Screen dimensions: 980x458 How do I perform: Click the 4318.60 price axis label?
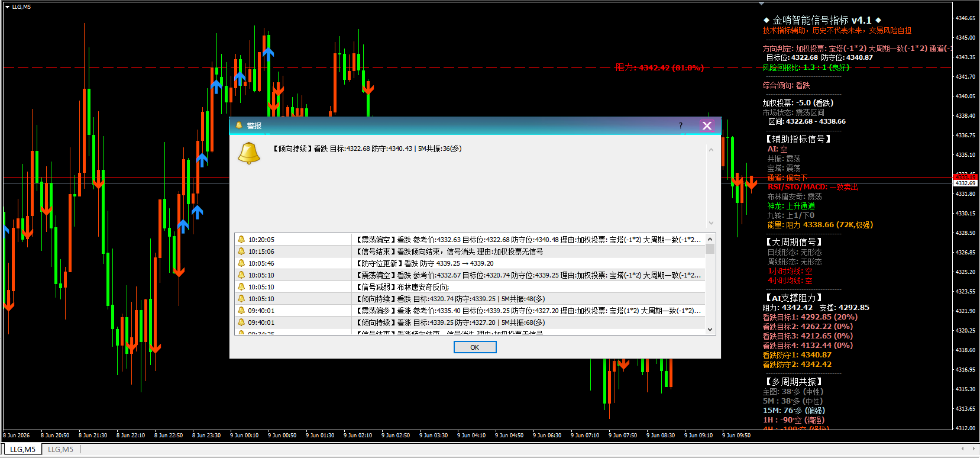click(x=965, y=350)
